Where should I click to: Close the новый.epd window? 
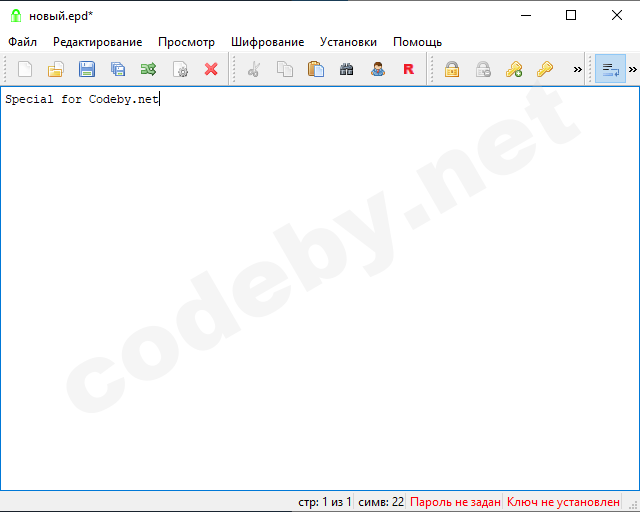pos(617,16)
